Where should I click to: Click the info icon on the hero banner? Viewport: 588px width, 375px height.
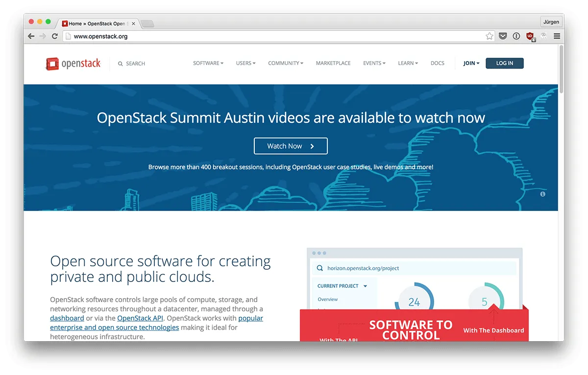tap(543, 194)
